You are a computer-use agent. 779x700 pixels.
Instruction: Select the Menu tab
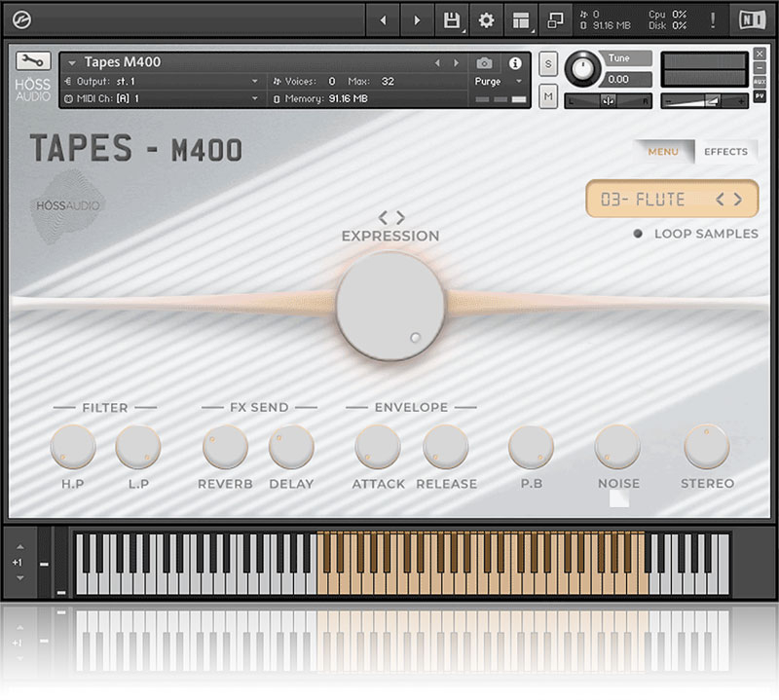point(663,152)
